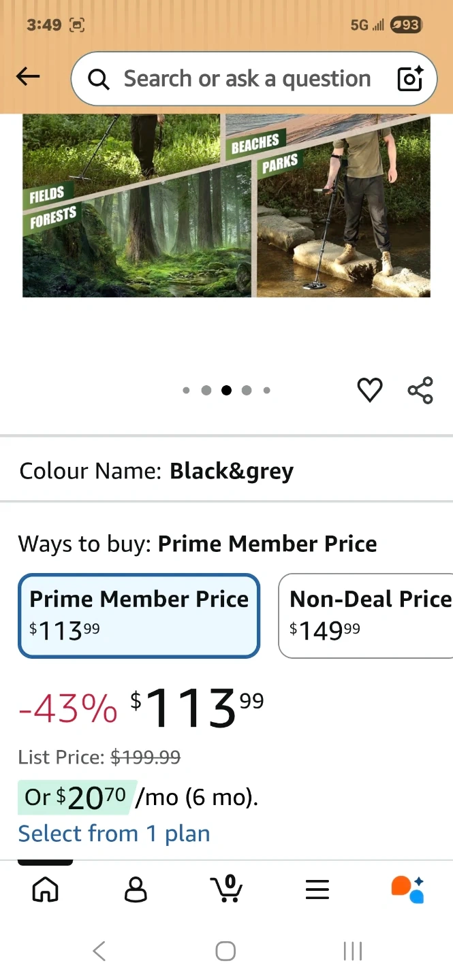Open Android recent apps button
Image resolution: width=453 pixels, height=980 pixels.
point(352,951)
